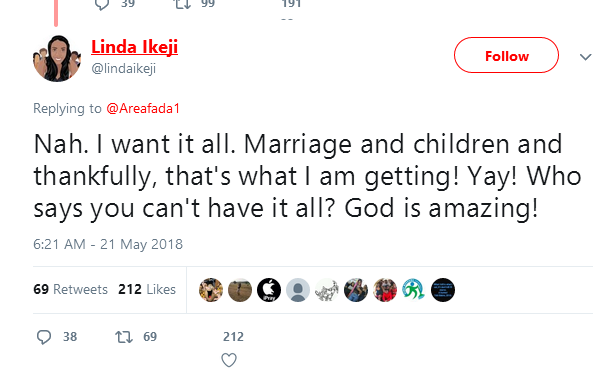Click the liker avatar with people in red
This screenshot has height=374, width=604.
(385, 290)
